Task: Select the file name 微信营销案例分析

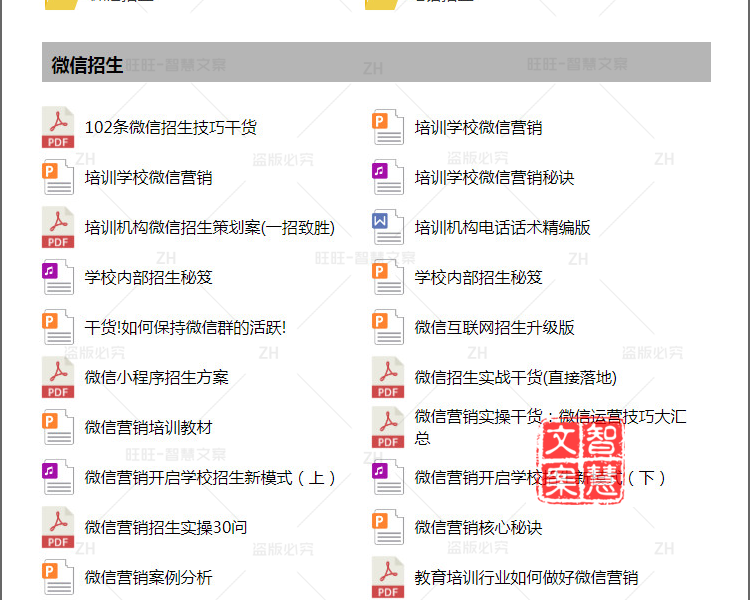Action: click(148, 577)
